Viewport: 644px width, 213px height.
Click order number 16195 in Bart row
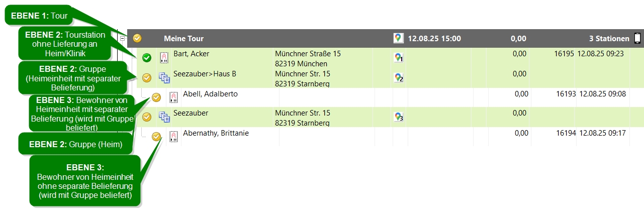tap(564, 53)
